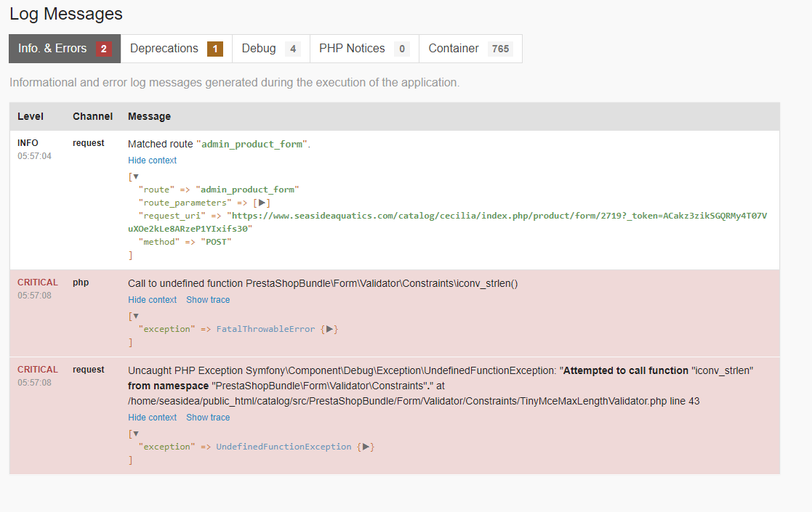Click the Level column header

coord(31,116)
